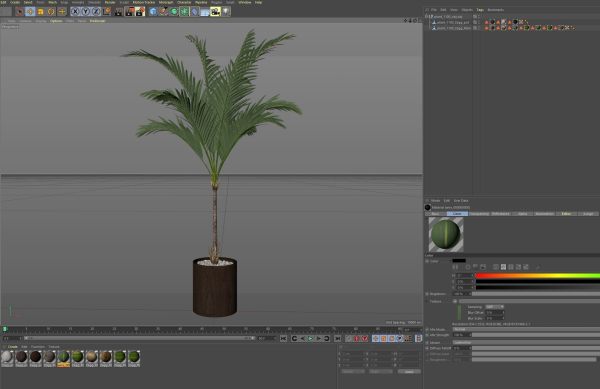Image resolution: width=600 pixels, height=389 pixels.
Task: Open the Sampling dropdown
Action: click(x=494, y=307)
